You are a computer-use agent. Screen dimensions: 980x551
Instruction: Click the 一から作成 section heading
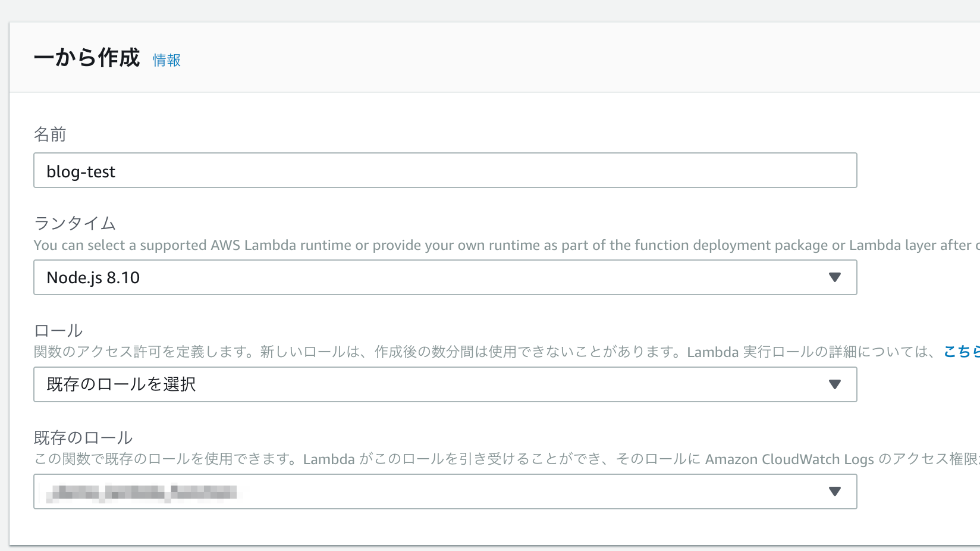click(x=87, y=58)
